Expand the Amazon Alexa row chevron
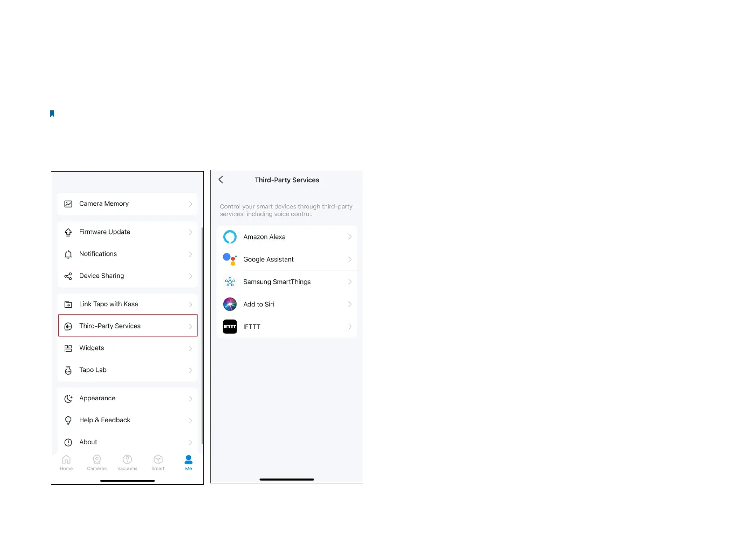 350,237
